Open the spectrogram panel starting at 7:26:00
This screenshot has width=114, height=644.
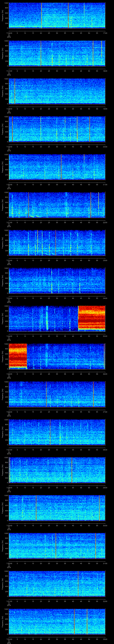57,394
